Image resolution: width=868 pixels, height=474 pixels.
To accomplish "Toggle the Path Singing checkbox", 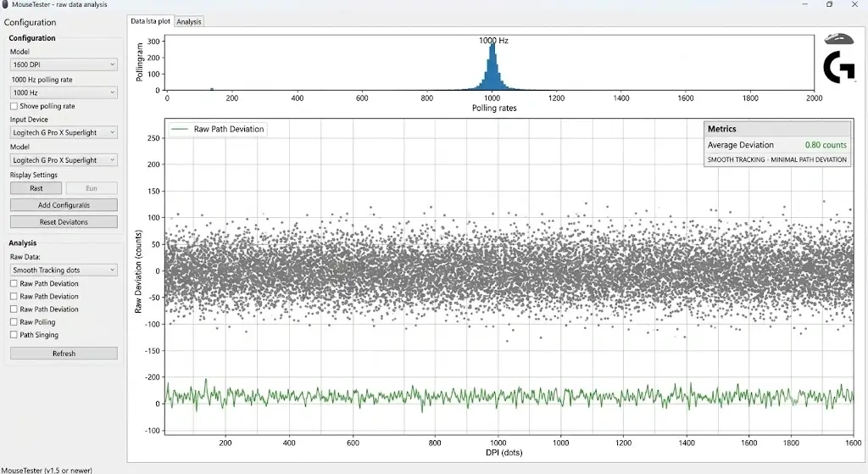I will 14,334.
